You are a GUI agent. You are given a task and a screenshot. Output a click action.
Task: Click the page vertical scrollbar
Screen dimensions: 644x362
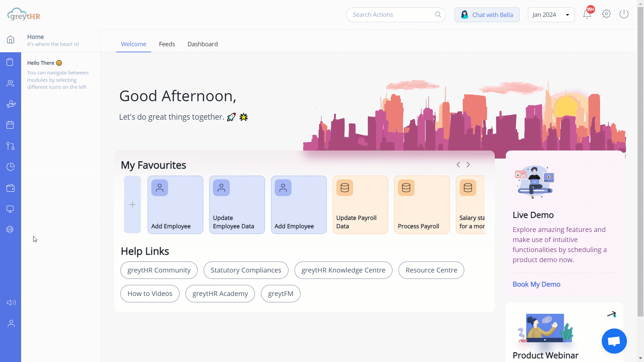(640, 161)
